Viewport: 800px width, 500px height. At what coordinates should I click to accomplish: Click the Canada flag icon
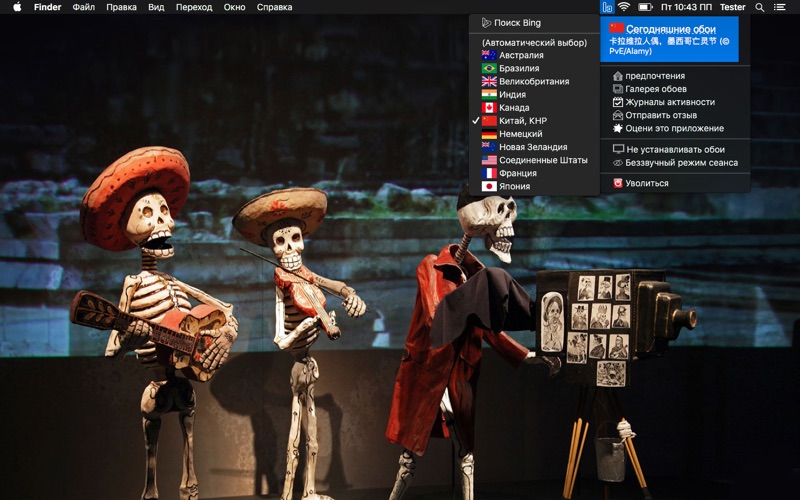[x=489, y=108]
